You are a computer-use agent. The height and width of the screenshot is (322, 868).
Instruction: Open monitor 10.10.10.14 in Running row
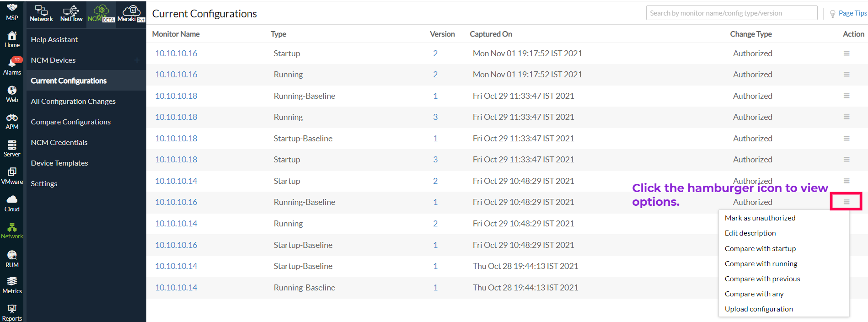pyautogui.click(x=176, y=223)
